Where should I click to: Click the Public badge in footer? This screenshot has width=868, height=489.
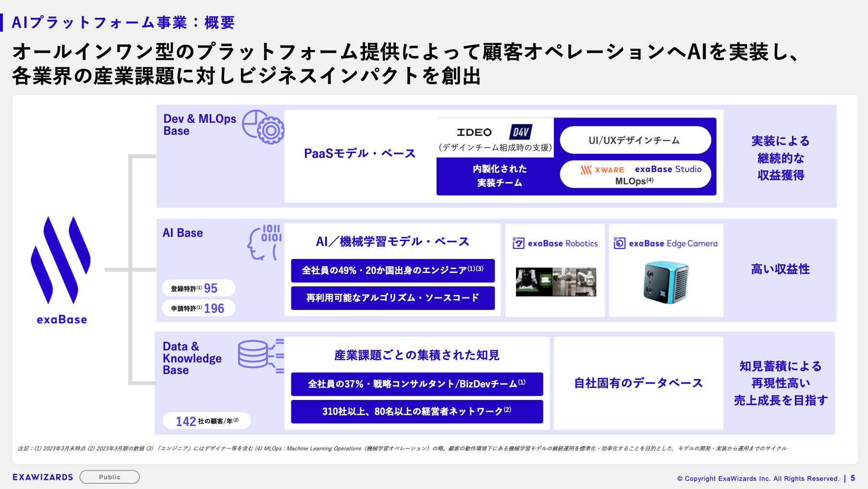tap(110, 477)
